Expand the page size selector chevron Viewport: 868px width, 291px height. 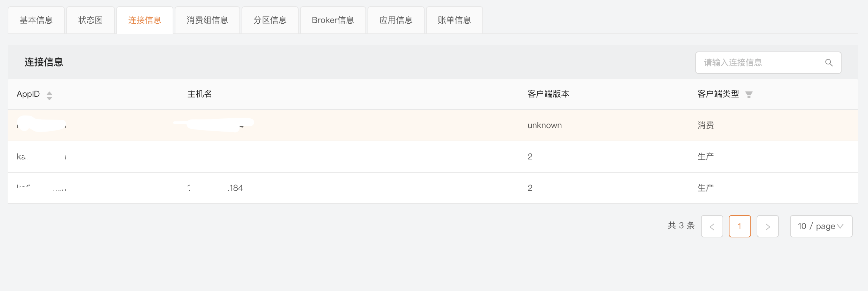841,226
